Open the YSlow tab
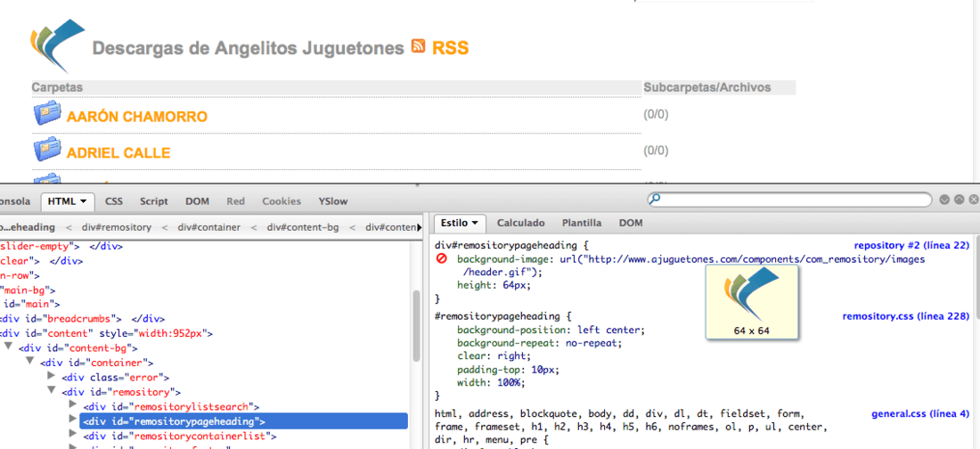The image size is (980, 449). point(333,201)
